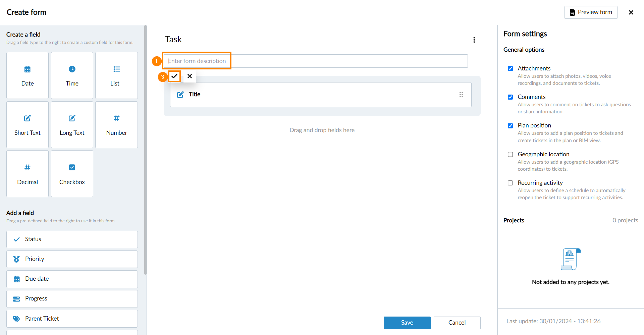Click the left panel vertical scrollbar

click(x=145, y=151)
